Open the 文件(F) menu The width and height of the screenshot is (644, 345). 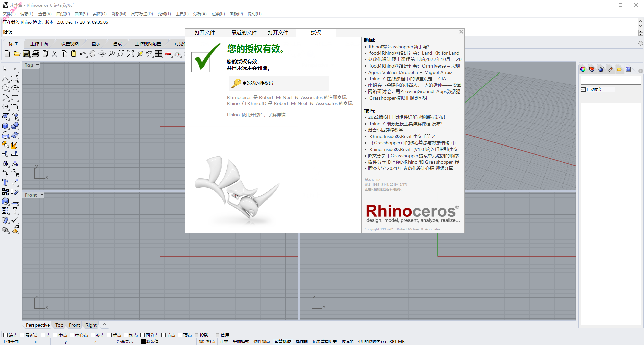[9, 14]
